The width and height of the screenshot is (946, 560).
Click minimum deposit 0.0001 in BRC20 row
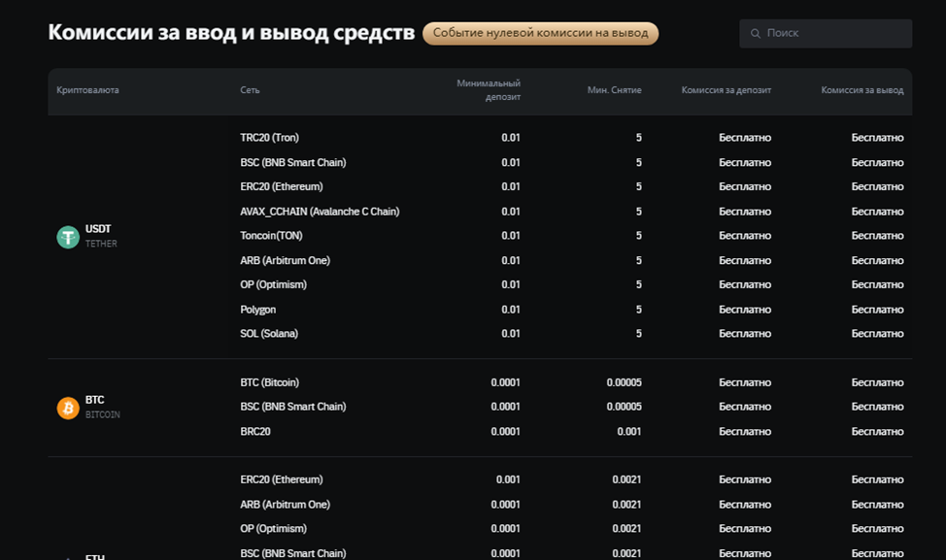(506, 432)
